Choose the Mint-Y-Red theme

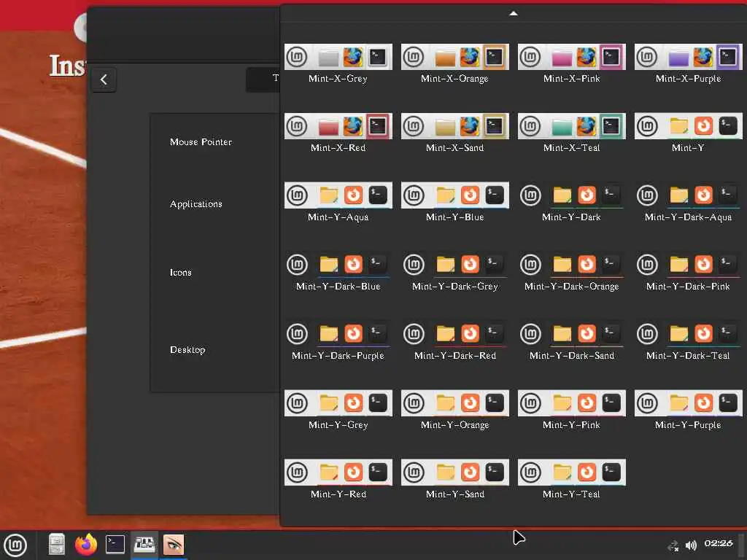338,472
